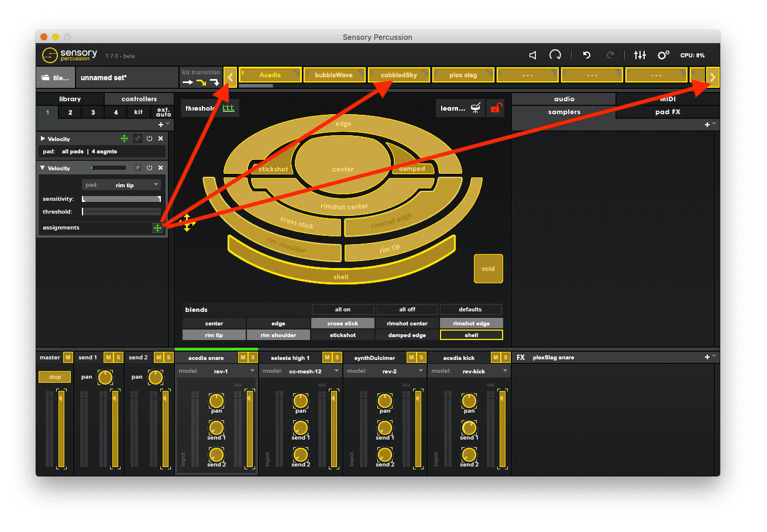Screen dimensions: 767x532
Task: Toggle the cross stick blend
Action: [x=343, y=324]
